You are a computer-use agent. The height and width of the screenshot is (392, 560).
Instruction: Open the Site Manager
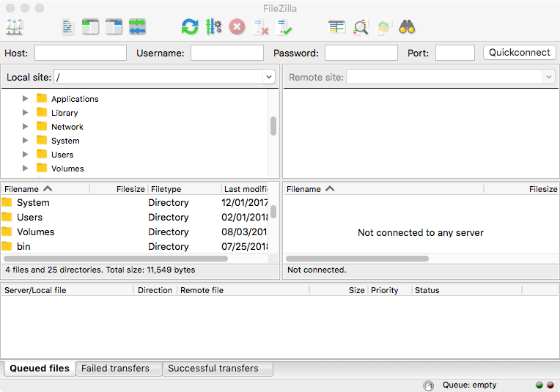(x=14, y=27)
